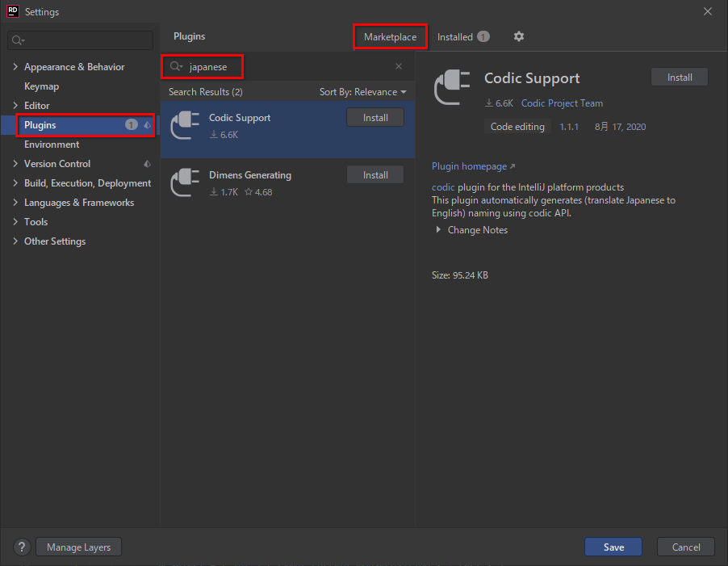Click the 4.68 star rating of Dimens Generating

[x=258, y=192]
